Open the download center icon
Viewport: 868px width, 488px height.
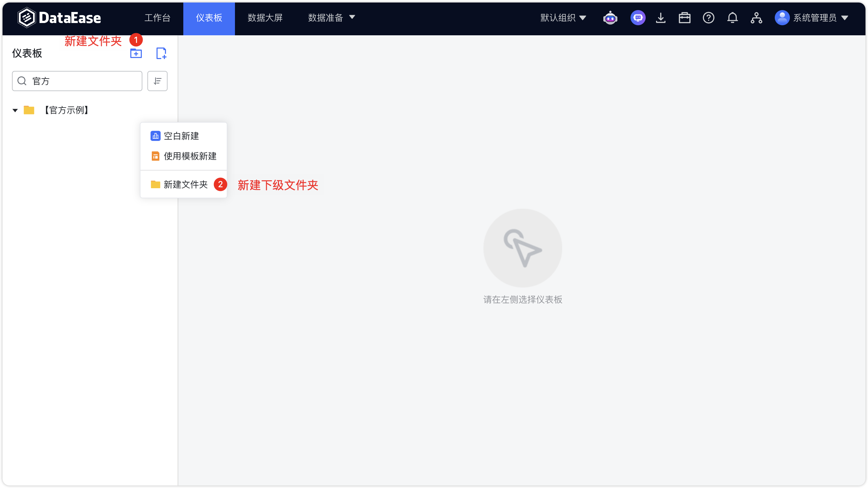click(661, 18)
